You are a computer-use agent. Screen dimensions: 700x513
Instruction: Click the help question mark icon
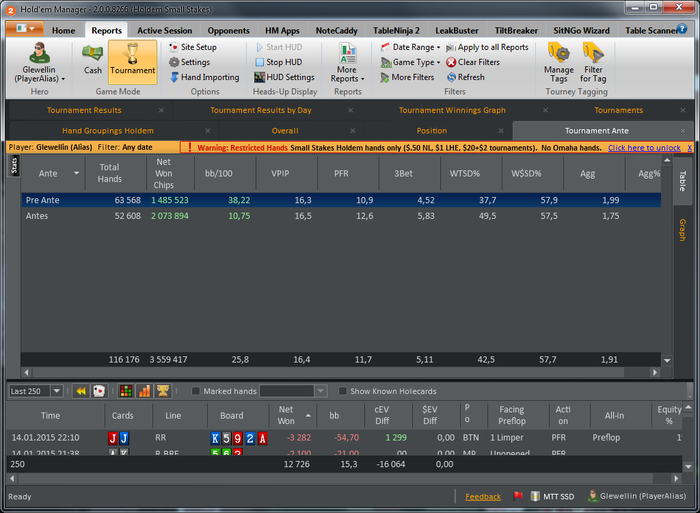pyautogui.click(x=681, y=29)
